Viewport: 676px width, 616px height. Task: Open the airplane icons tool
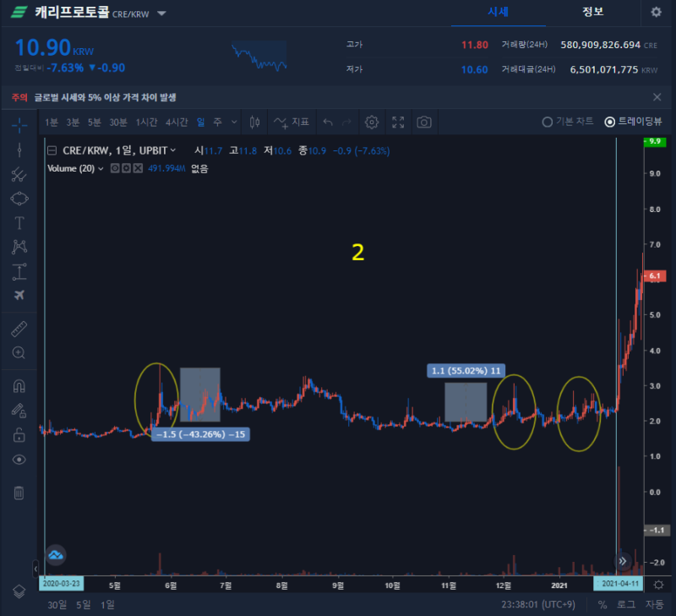coord(19,295)
